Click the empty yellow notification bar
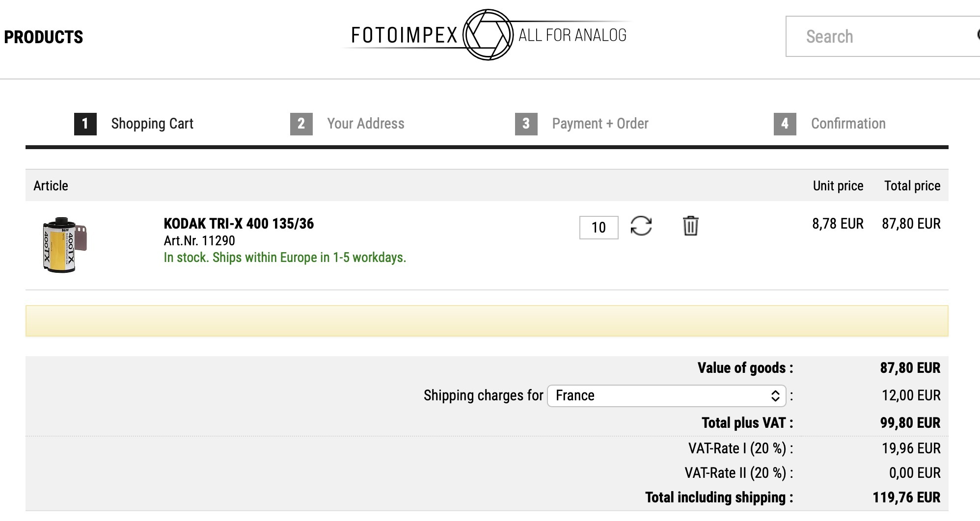Image resolution: width=980 pixels, height=521 pixels. coord(487,321)
